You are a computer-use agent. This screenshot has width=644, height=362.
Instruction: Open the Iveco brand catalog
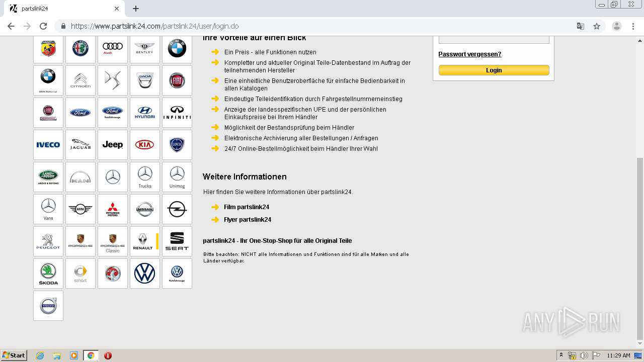[x=48, y=145]
